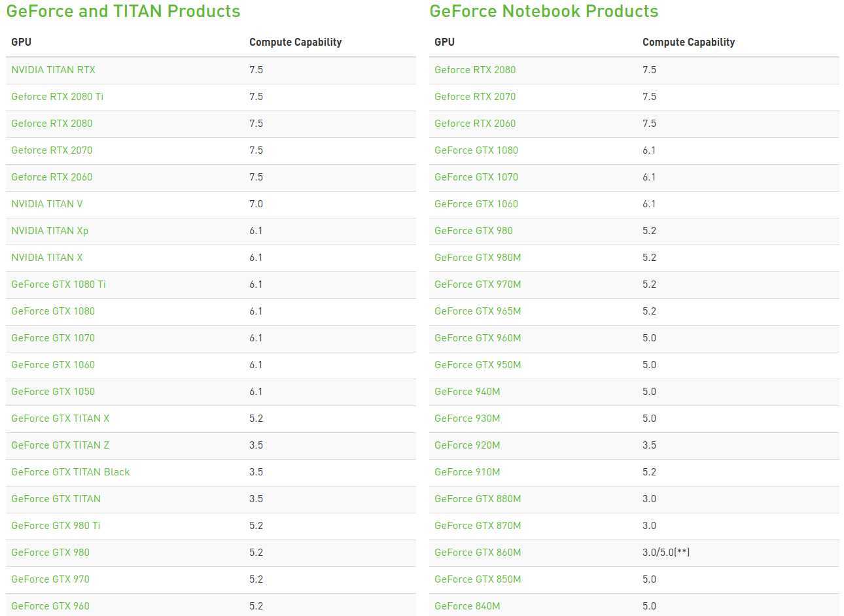Open the GeForce GTX 970M link
Image resolution: width=844 pixels, height=616 pixels.
[x=478, y=284]
